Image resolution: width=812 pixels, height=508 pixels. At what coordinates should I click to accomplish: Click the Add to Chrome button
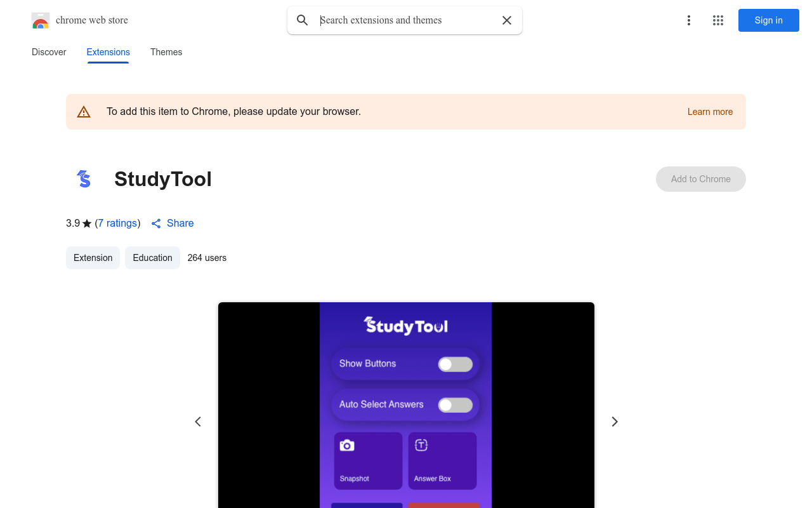click(701, 179)
